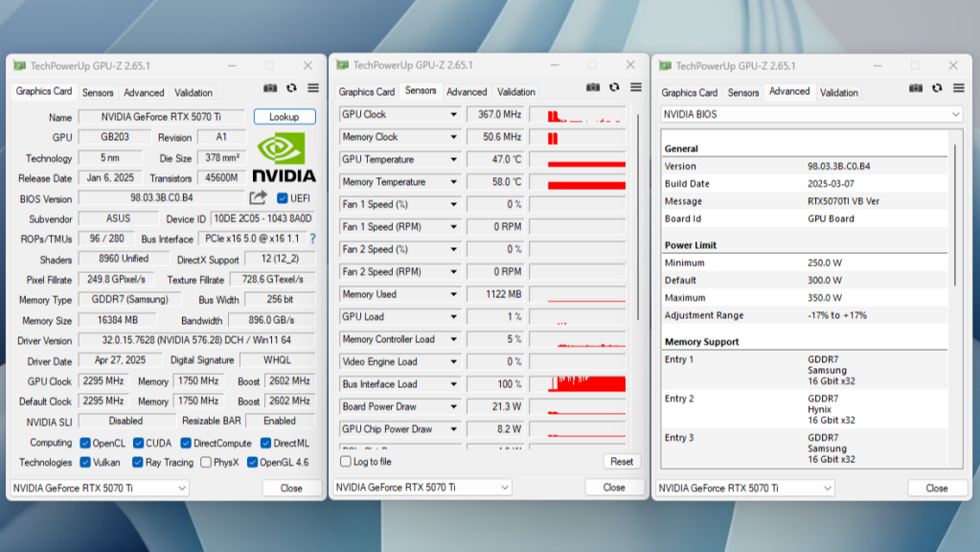
Task: Click GPU-Z app icon in Graphics Card title bar
Action: click(20, 65)
